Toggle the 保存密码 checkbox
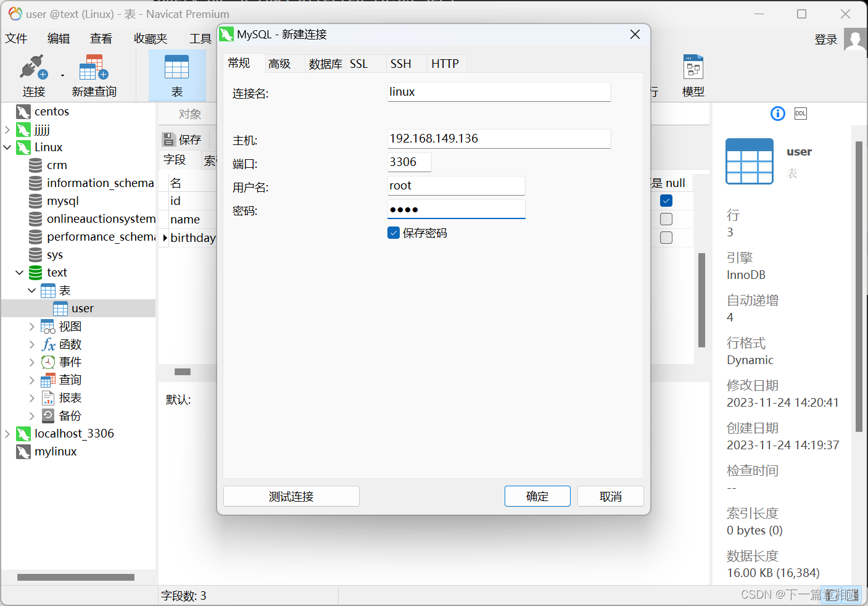The width and height of the screenshot is (868, 606). pos(394,233)
